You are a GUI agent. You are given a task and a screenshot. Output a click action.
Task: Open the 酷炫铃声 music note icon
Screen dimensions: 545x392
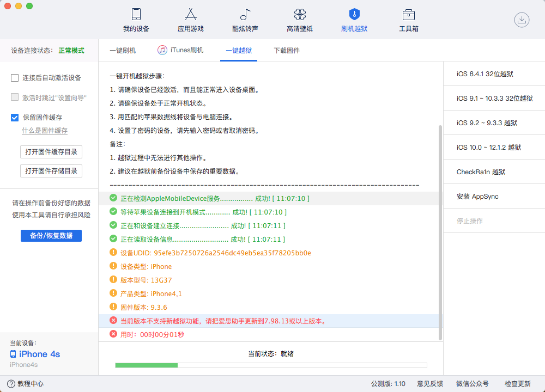tap(245, 14)
